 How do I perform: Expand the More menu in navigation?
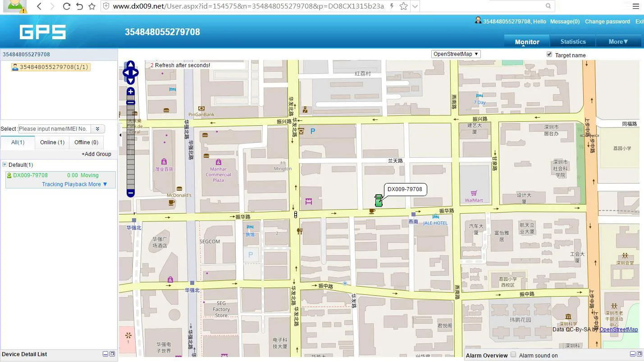coord(618,41)
